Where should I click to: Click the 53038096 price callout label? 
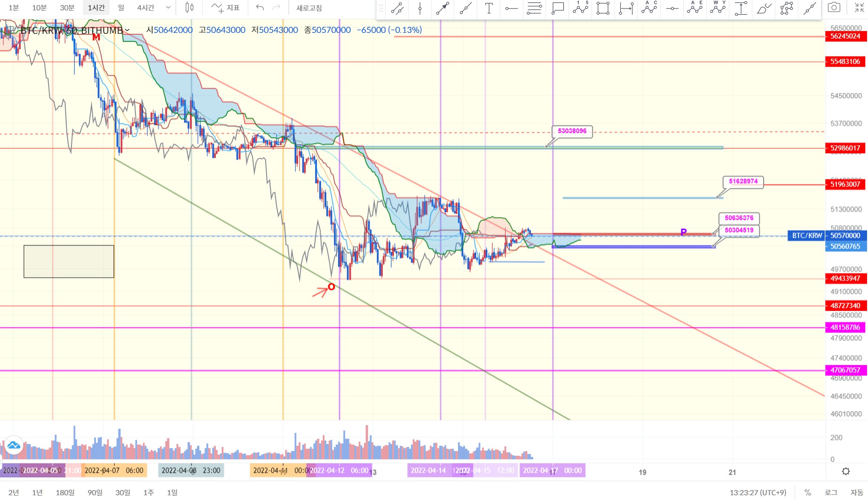(572, 131)
